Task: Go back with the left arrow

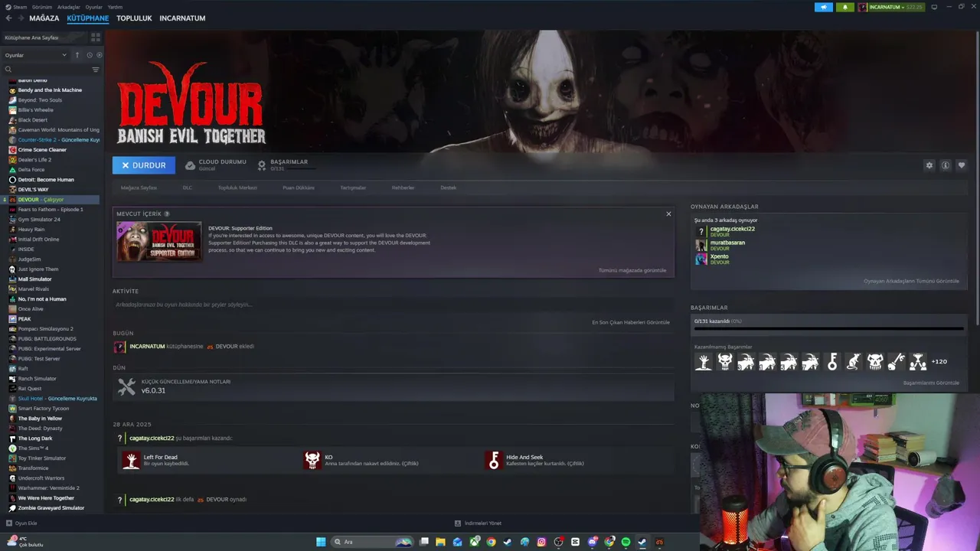Action: pos(8,18)
